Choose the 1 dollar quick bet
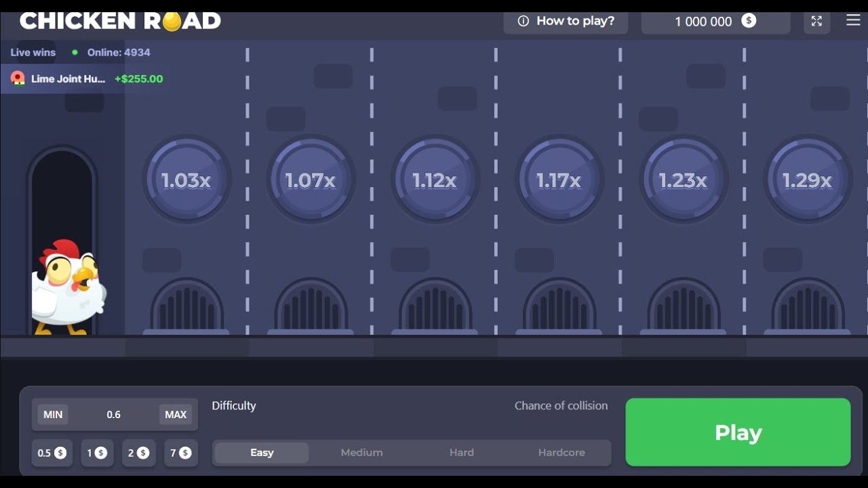Screen dimensions: 868x488 click(x=97, y=453)
